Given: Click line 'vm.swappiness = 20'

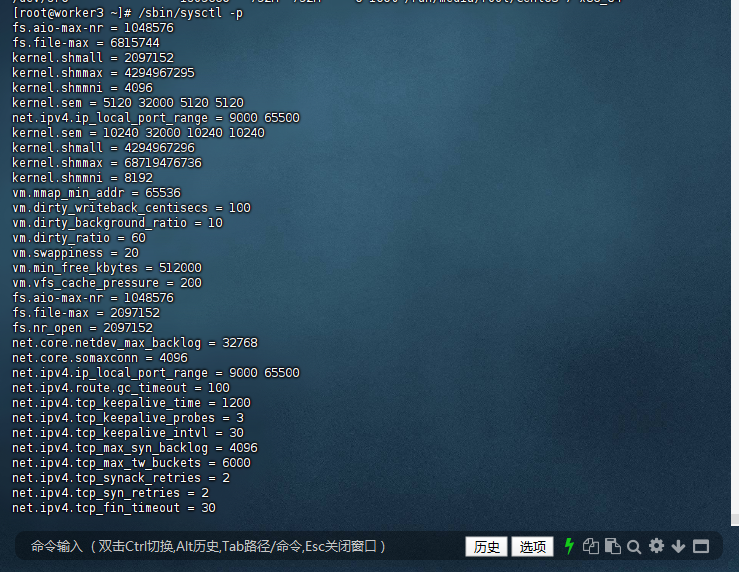Looking at the screenshot, I should coord(75,253).
